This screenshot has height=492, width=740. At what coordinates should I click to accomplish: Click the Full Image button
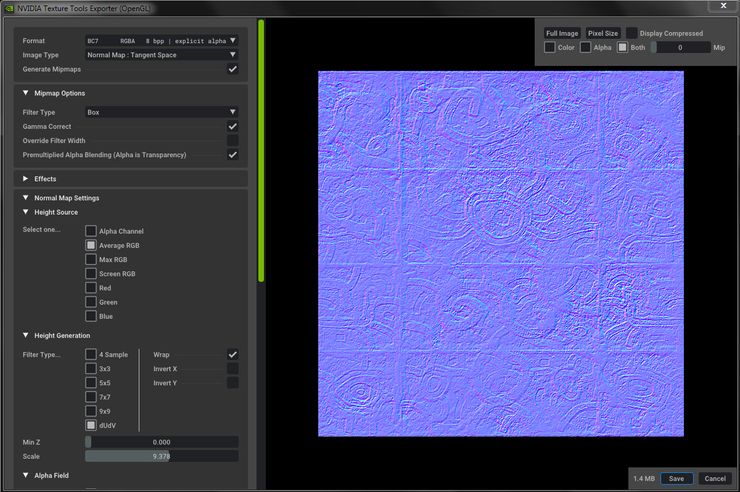(562, 33)
